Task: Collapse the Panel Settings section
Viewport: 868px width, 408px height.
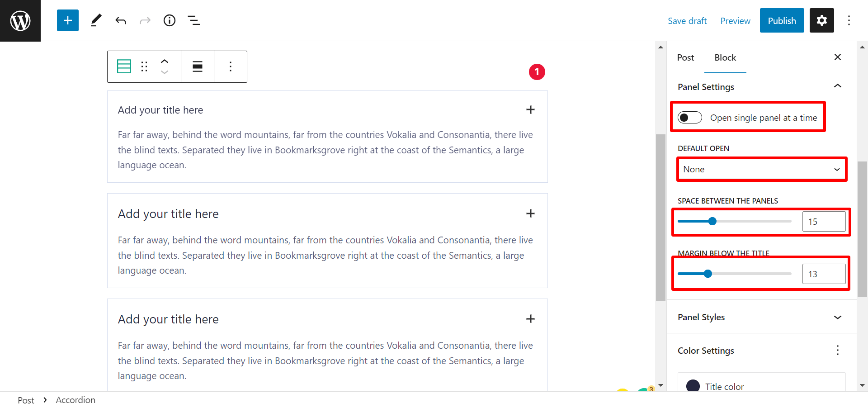Action: click(x=838, y=86)
